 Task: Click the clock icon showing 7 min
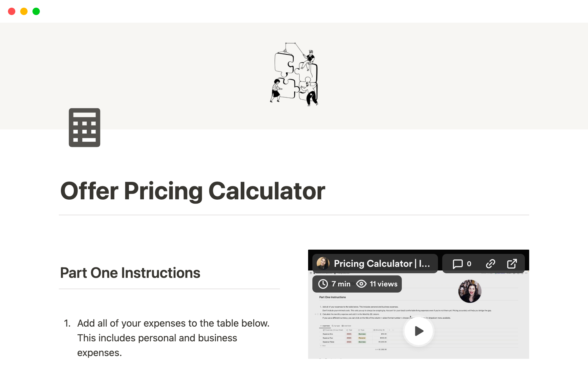323,284
